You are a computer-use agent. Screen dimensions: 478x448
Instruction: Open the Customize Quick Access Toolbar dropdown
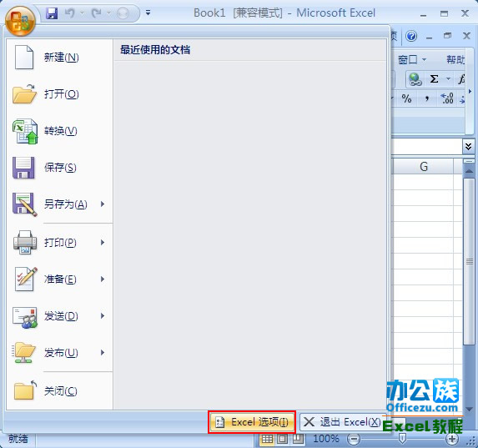(148, 13)
